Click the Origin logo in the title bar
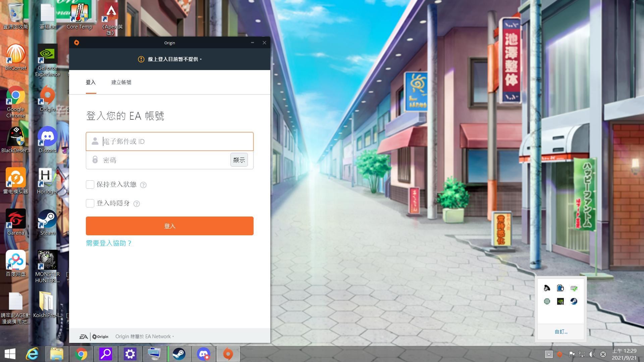The image size is (644, 362). (76, 43)
